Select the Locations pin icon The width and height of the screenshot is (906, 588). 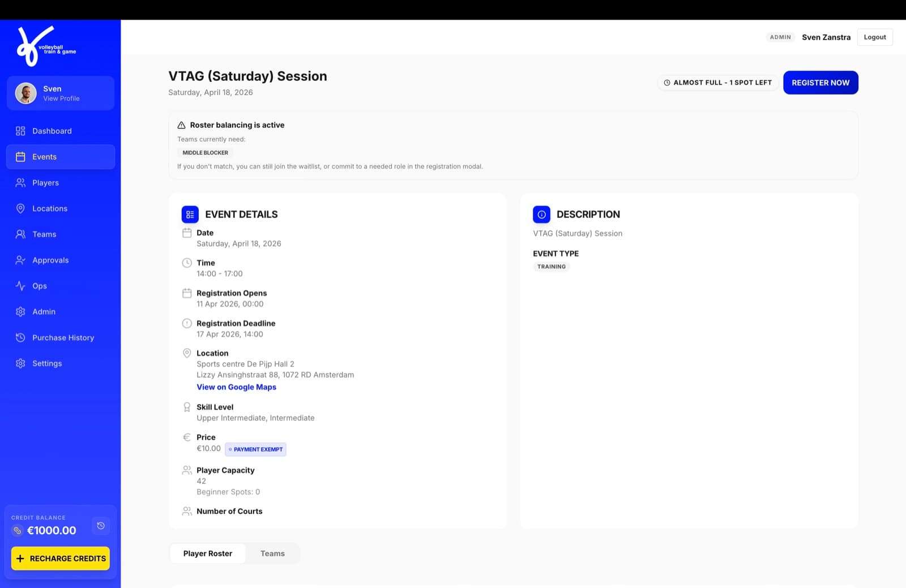click(x=20, y=208)
